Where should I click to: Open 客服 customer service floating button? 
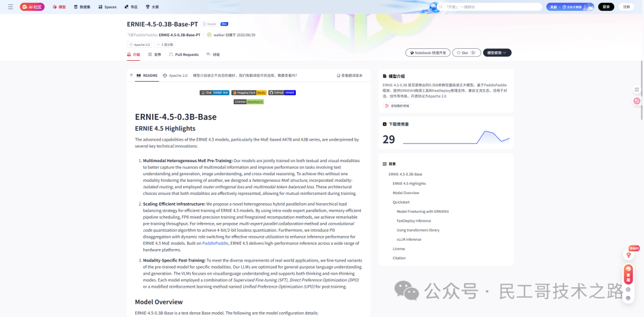tap(628, 274)
